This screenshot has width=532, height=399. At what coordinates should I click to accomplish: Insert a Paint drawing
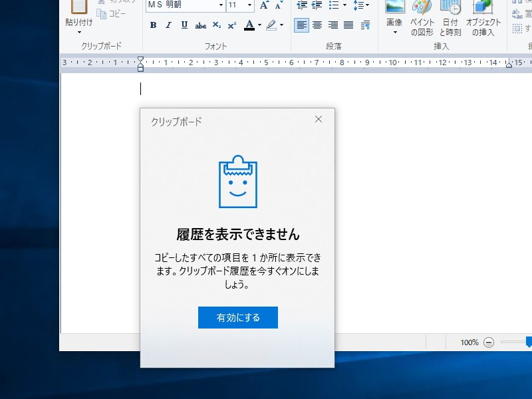(x=423, y=18)
